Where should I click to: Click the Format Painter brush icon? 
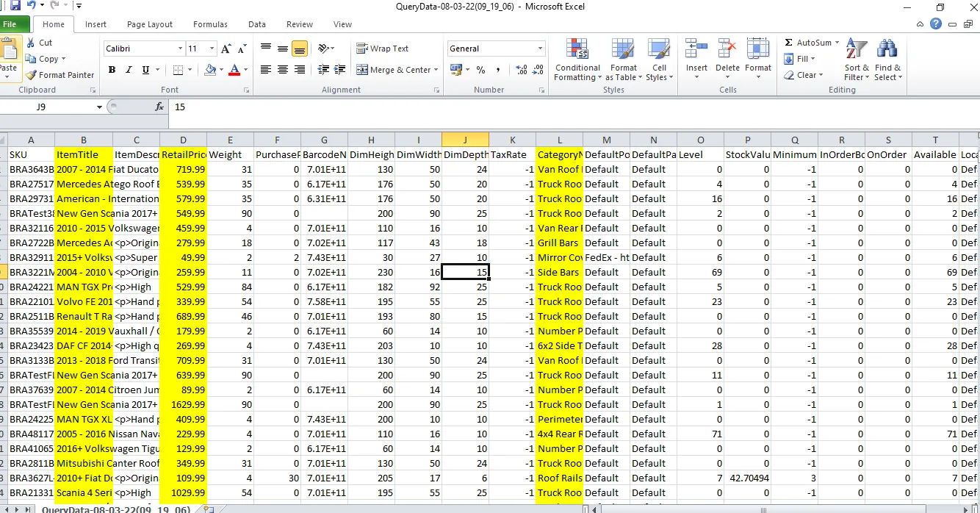pyautogui.click(x=31, y=75)
